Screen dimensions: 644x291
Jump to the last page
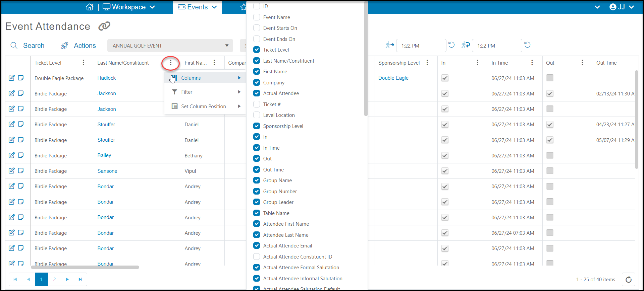coord(80,279)
